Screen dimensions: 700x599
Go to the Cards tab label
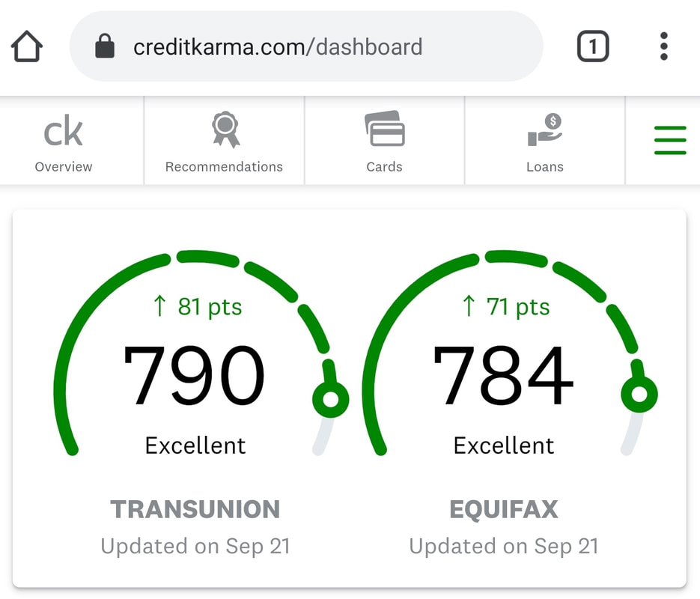384,167
